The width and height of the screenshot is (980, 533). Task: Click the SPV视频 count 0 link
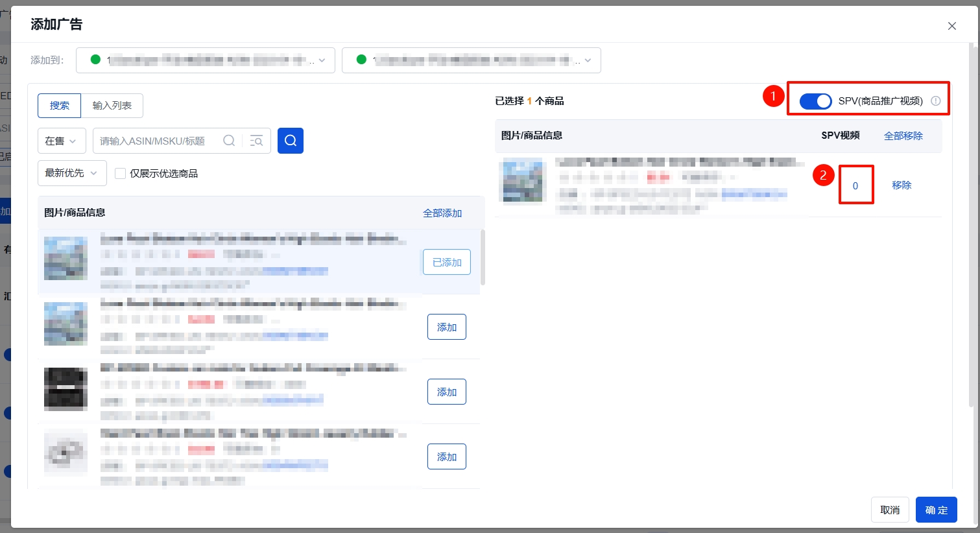point(855,185)
